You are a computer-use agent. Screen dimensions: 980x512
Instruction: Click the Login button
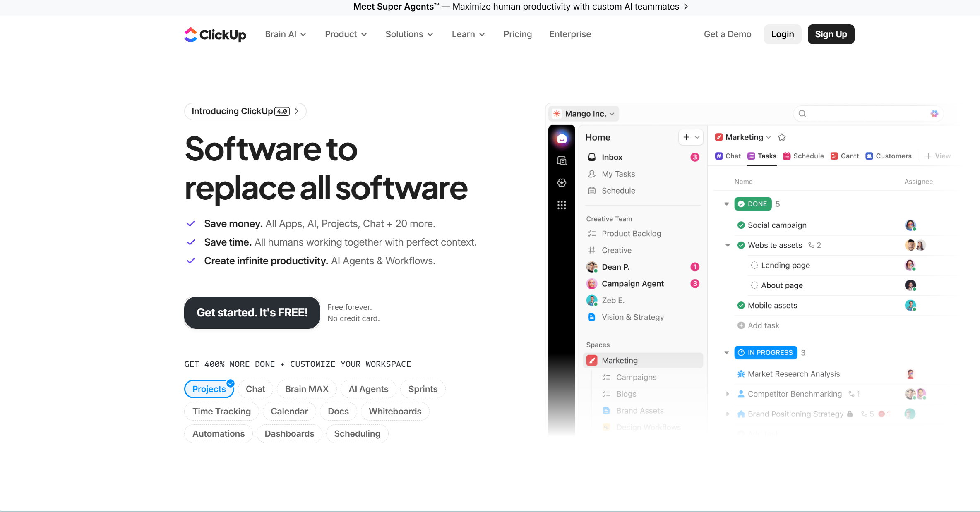pos(783,34)
